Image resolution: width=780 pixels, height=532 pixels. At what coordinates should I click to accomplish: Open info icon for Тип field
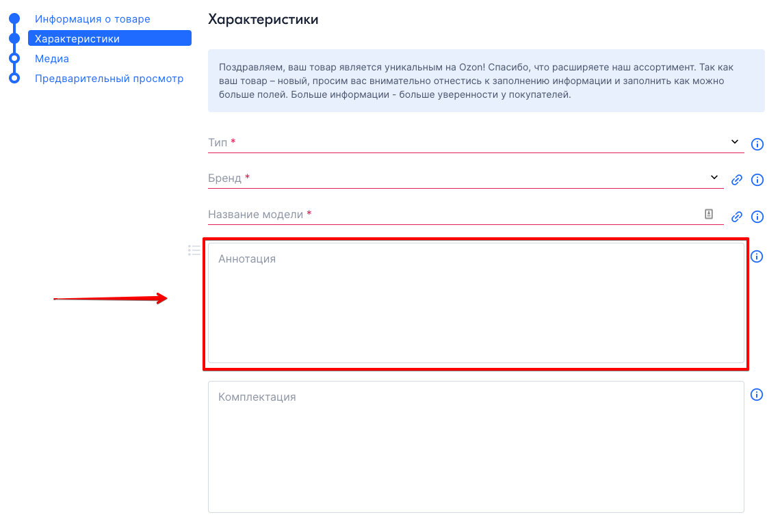757,144
